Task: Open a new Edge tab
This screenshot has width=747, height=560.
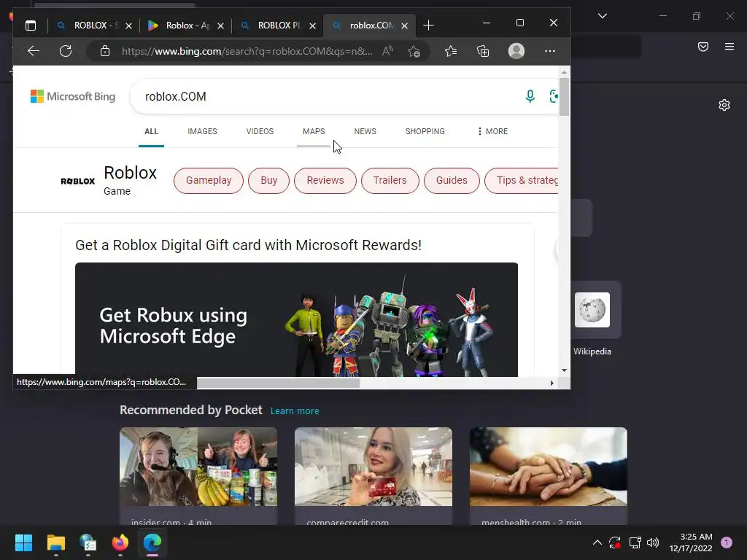Action: coord(428,26)
